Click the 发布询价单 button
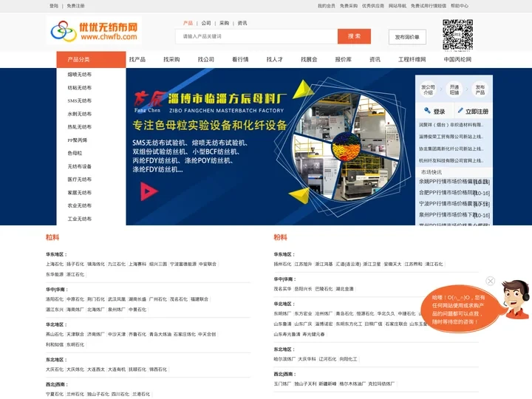This screenshot has width=532, height=399. click(x=407, y=37)
